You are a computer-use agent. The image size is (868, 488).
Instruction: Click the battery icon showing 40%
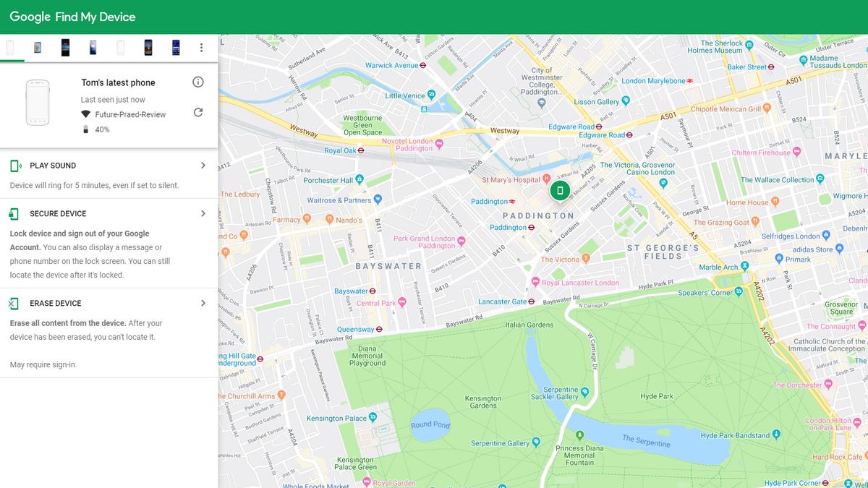point(86,129)
